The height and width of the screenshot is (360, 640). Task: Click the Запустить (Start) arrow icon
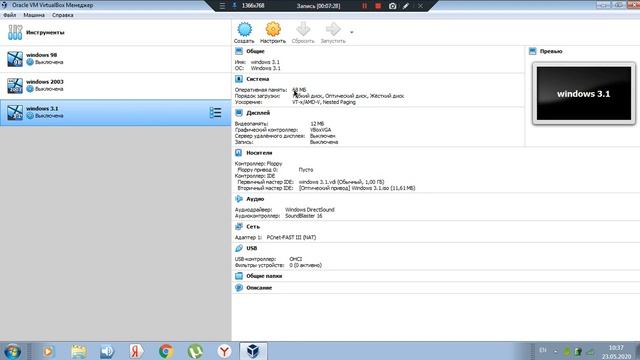coord(333,29)
